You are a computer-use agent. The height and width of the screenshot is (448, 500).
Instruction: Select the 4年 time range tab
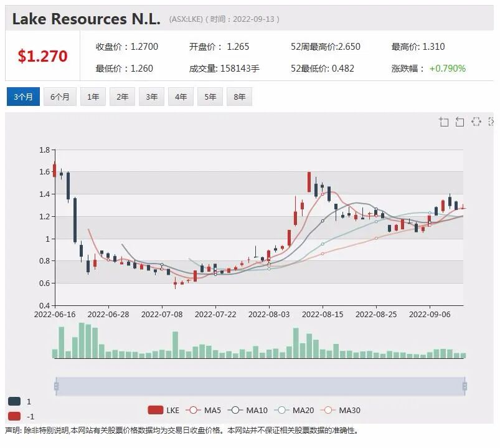click(181, 97)
